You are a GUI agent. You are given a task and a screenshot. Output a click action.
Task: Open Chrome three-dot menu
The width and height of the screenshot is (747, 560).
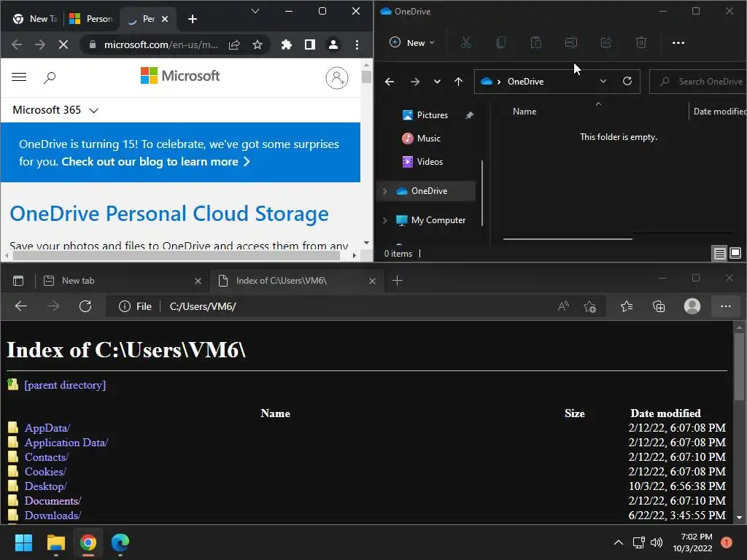pos(357,44)
